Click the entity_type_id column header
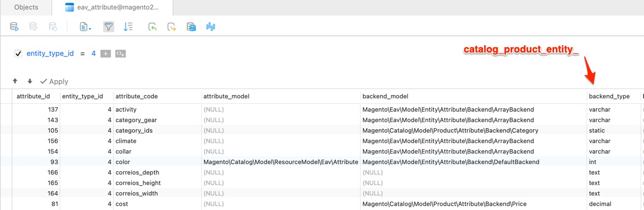The image size is (644, 210). (86, 96)
